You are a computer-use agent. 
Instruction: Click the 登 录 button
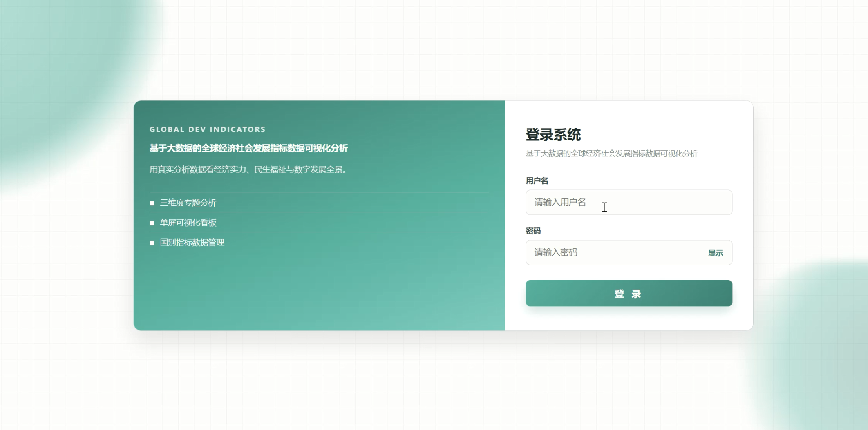click(629, 293)
